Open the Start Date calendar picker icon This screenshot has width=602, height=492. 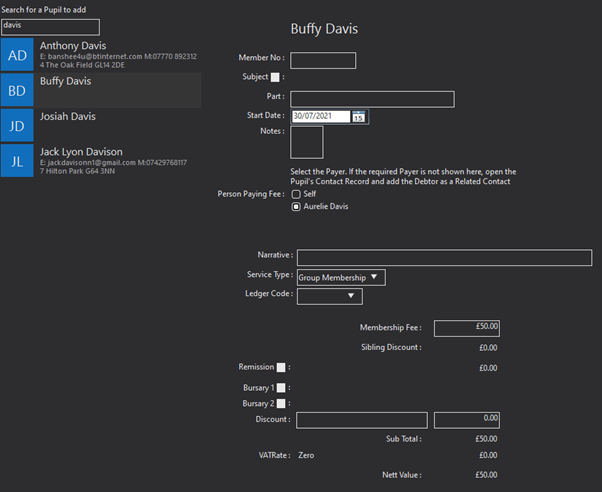coord(359,116)
